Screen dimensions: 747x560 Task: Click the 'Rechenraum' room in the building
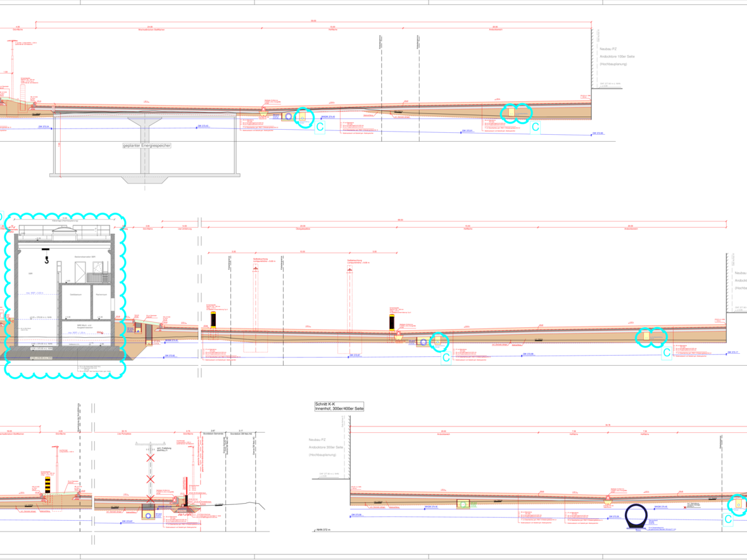(101, 295)
